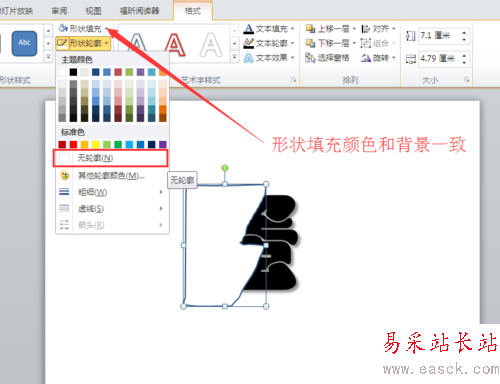Pick olive green theme color swatch
Image resolution: width=500 pixels, height=384 pixels.
(129, 72)
